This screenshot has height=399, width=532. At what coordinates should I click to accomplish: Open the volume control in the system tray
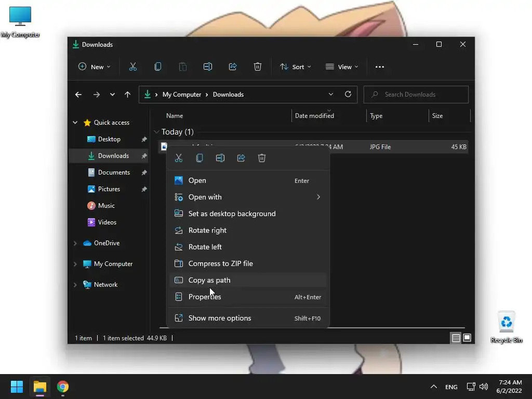484,387
